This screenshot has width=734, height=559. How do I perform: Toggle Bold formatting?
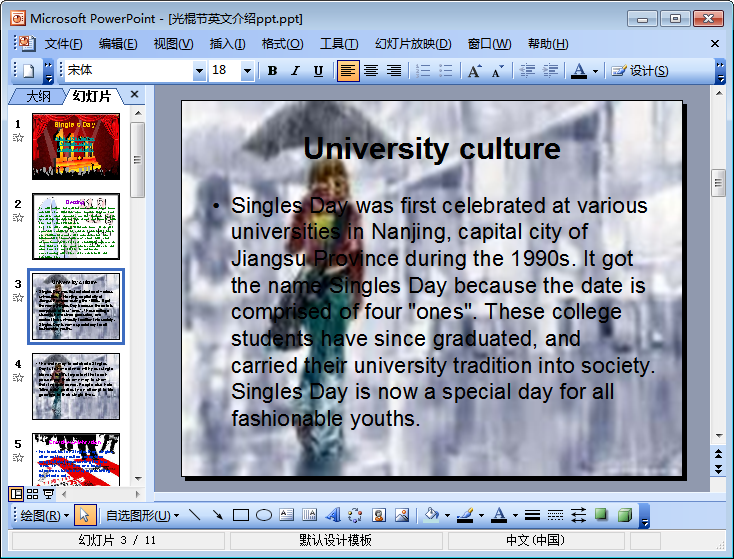(x=272, y=71)
